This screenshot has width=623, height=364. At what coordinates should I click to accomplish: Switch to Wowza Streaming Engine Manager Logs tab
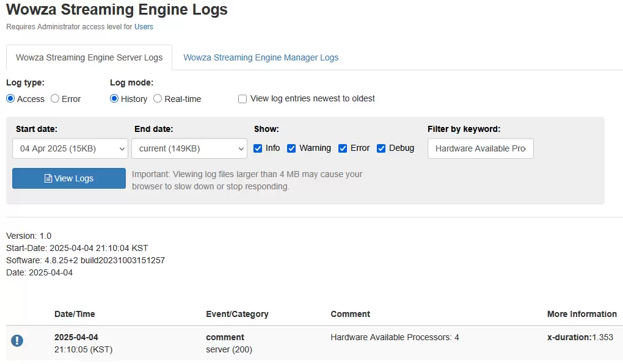coord(261,57)
